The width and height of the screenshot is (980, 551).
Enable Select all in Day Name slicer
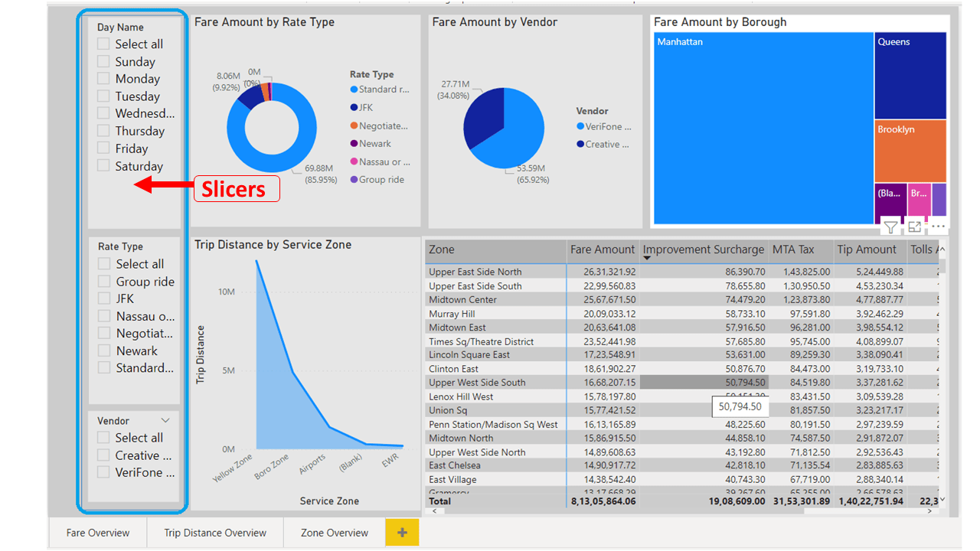[103, 44]
